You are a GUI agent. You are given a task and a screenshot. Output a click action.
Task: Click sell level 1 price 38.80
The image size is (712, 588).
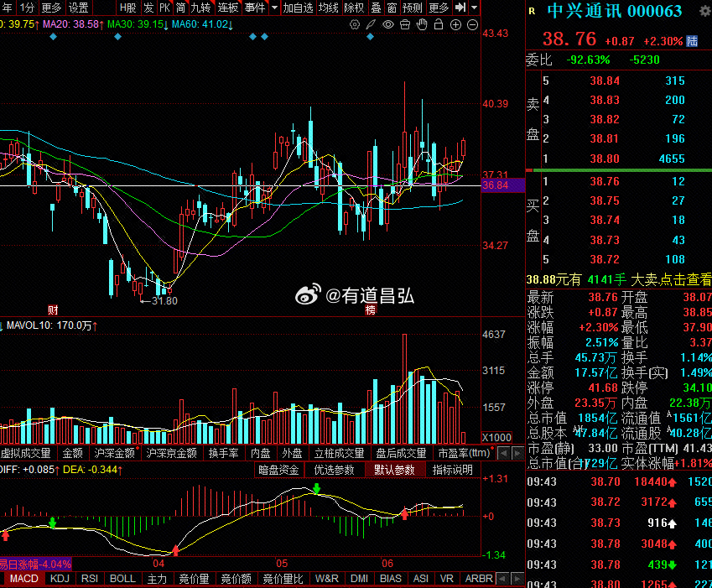605,159
